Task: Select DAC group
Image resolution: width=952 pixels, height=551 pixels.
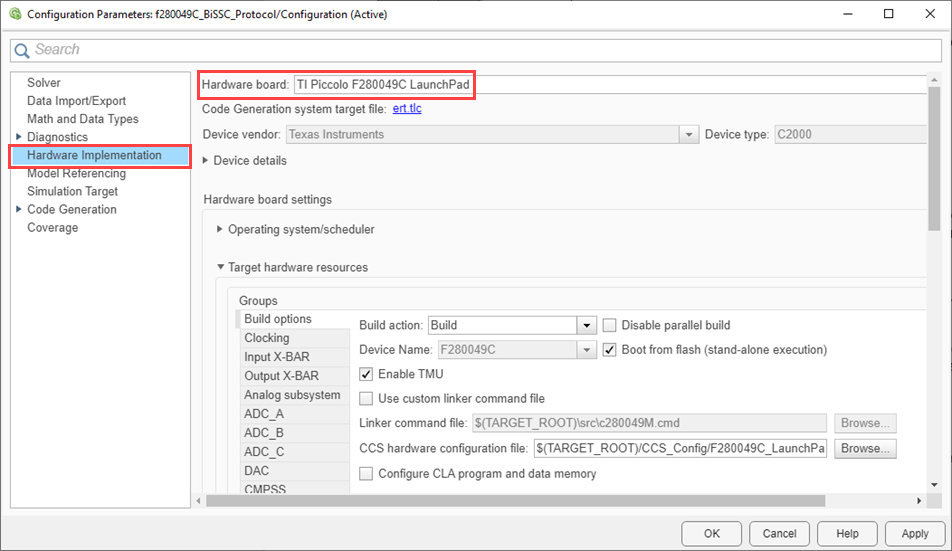Action: (294, 471)
